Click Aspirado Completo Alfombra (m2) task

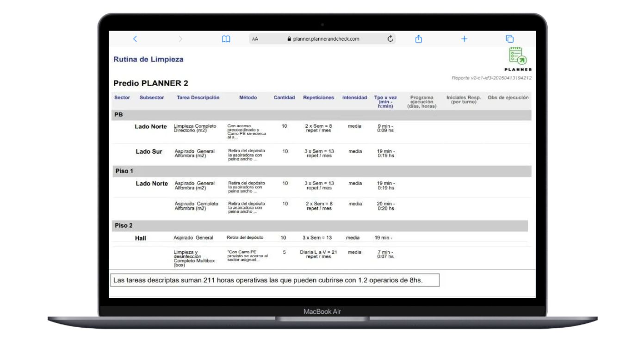point(196,206)
